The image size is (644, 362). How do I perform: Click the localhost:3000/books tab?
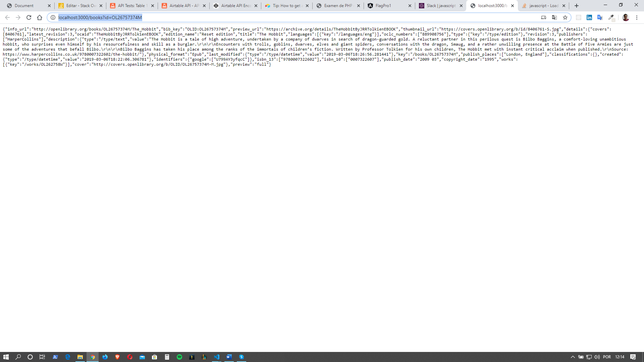point(492,5)
